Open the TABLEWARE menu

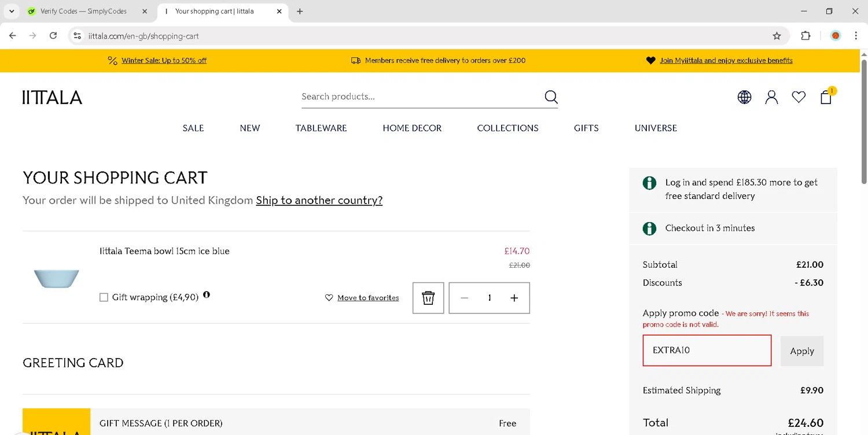[321, 128]
